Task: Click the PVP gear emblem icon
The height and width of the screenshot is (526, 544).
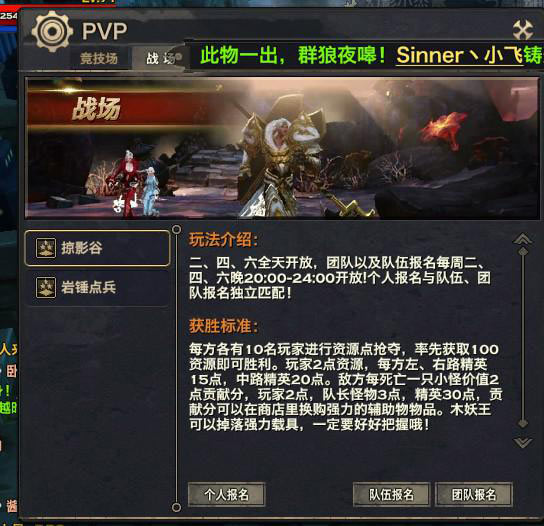Action: 52,31
